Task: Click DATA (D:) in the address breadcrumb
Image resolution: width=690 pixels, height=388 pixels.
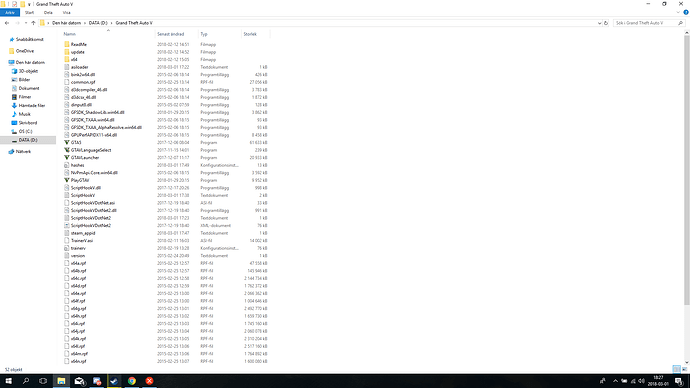Action: pyautogui.click(x=98, y=23)
